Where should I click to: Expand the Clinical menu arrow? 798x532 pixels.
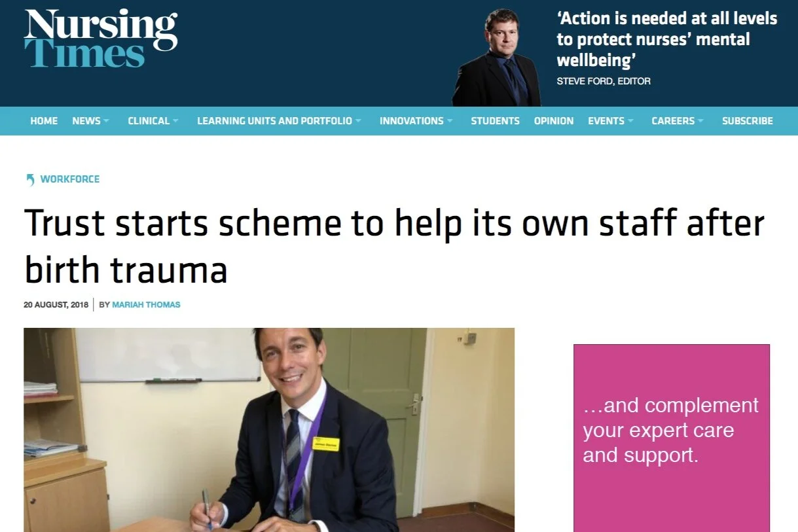click(175, 121)
